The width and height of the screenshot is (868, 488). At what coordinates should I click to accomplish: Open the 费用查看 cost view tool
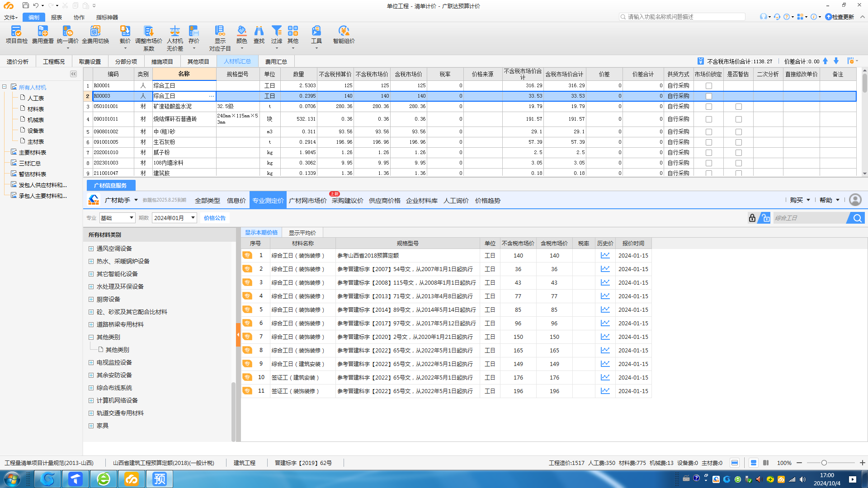(x=43, y=35)
